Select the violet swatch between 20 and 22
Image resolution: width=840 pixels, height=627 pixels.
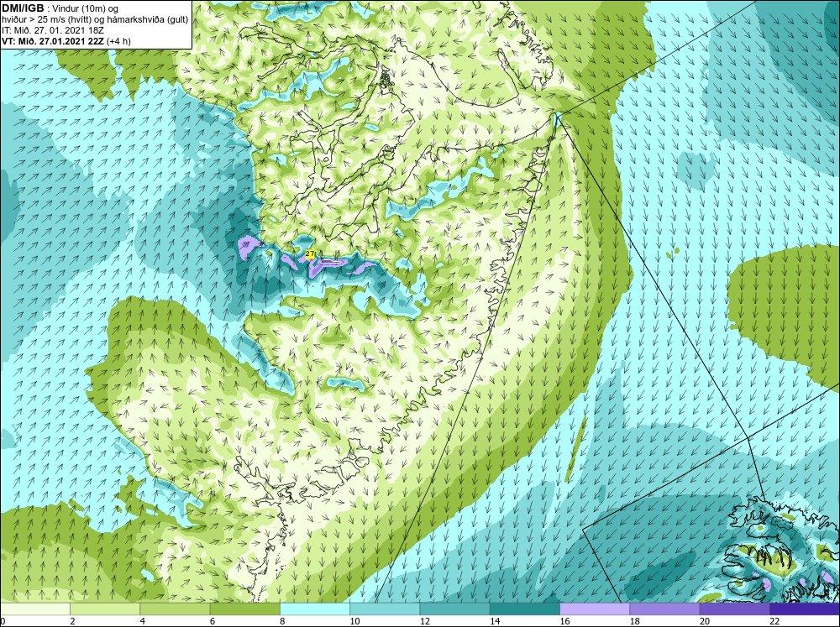click(735, 609)
